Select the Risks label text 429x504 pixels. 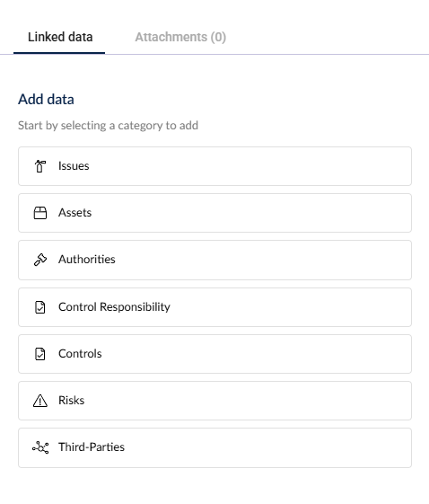(x=71, y=400)
